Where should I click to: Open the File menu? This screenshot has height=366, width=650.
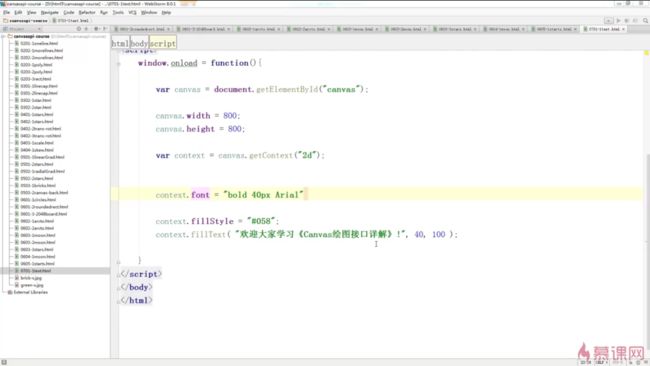tap(6, 12)
